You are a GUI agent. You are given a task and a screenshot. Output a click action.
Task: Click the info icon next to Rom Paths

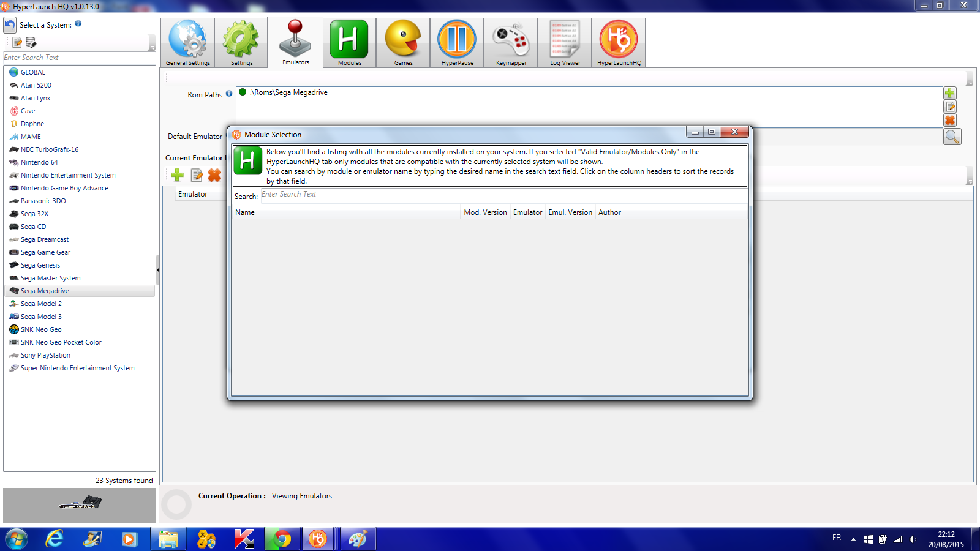click(229, 94)
